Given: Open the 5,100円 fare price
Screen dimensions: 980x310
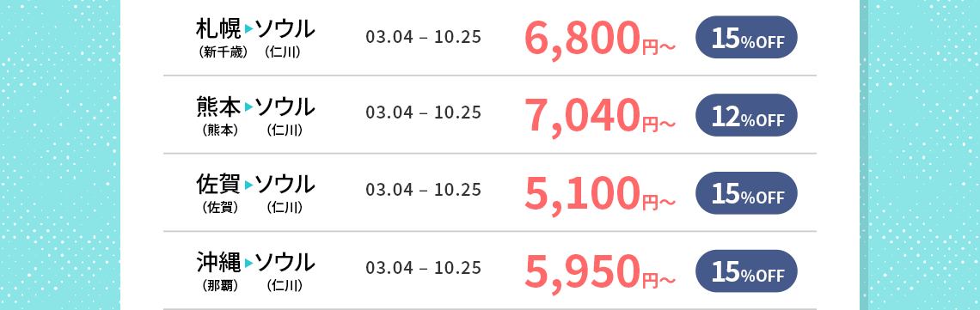Looking at the screenshot, I should pyautogui.click(x=600, y=195).
